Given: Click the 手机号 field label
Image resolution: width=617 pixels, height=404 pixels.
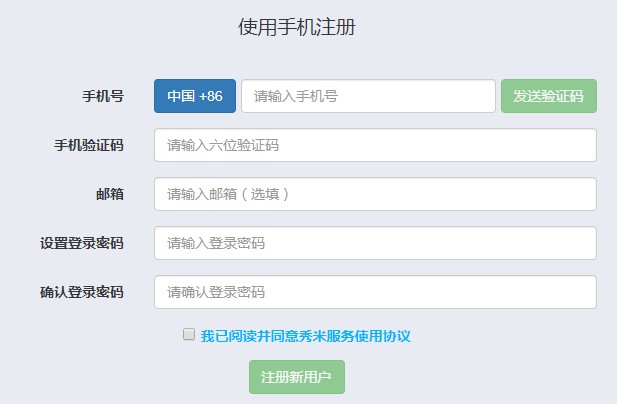Looking at the screenshot, I should pos(102,96).
